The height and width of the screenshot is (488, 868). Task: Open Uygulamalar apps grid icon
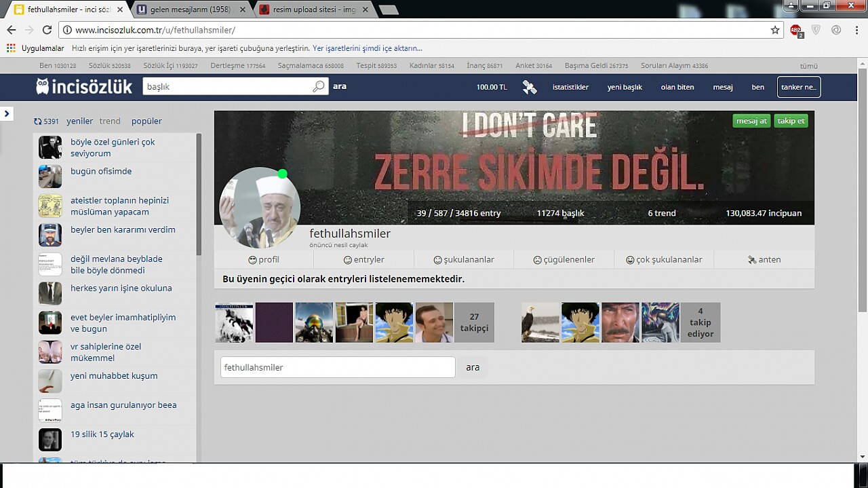[11, 48]
